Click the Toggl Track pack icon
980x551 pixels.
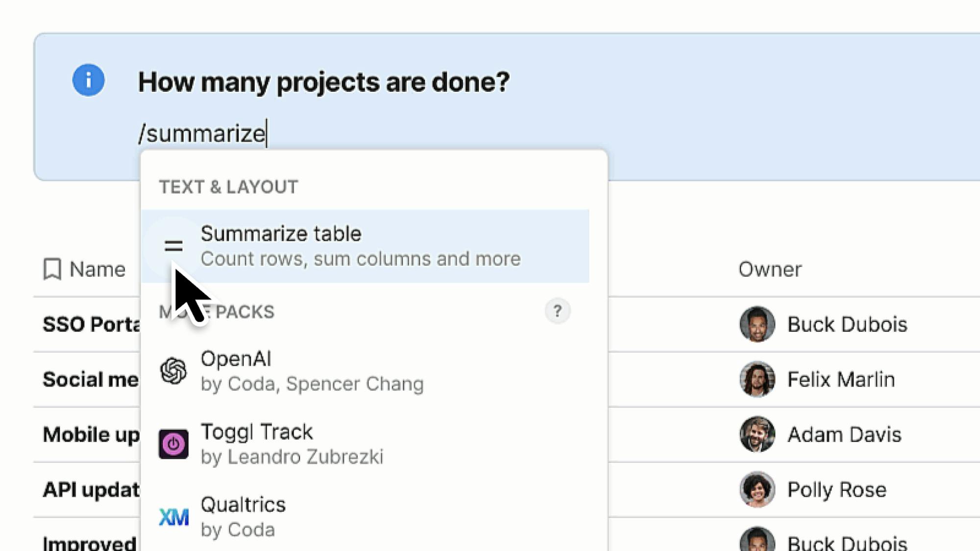click(x=173, y=444)
